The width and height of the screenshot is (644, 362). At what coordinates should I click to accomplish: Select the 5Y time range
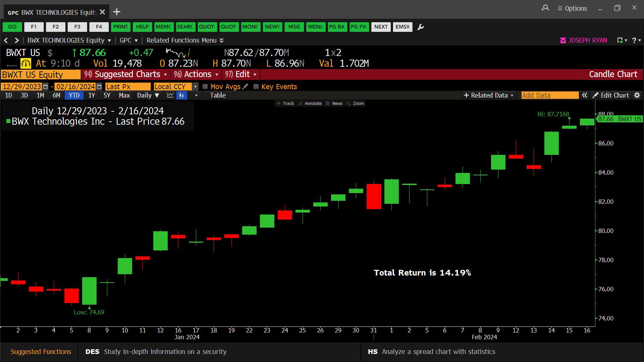click(107, 96)
